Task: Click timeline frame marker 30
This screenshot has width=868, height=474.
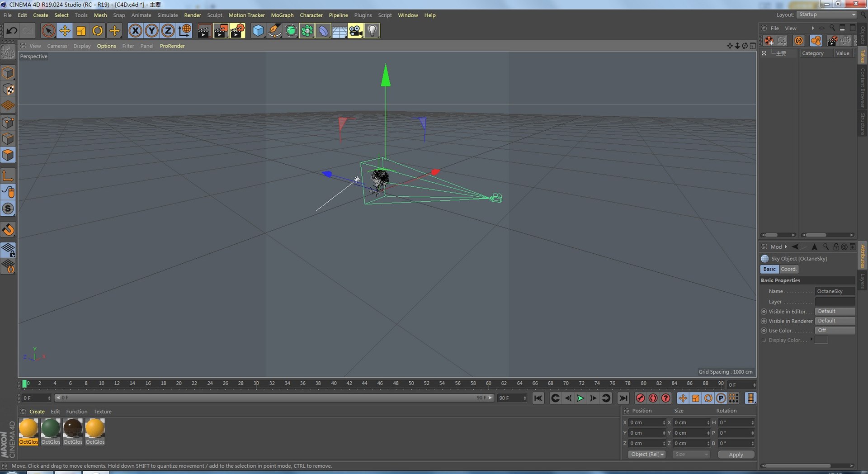Action: pos(256,383)
